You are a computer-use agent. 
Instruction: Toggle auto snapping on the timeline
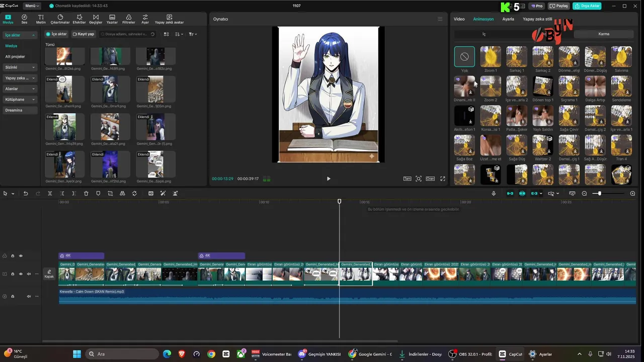(522, 194)
